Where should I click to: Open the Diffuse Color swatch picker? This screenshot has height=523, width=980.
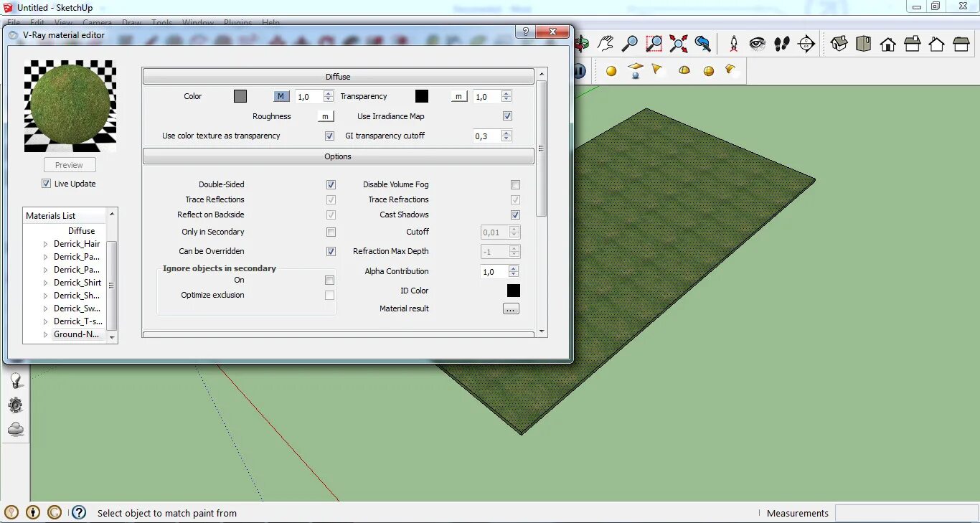[x=240, y=95]
